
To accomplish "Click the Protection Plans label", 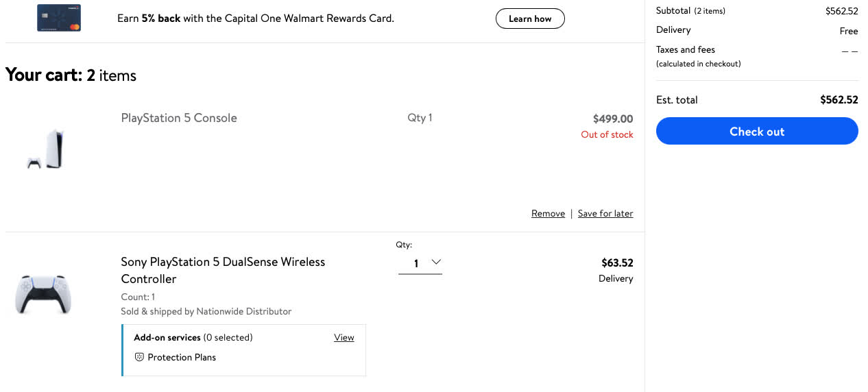I will point(182,357).
